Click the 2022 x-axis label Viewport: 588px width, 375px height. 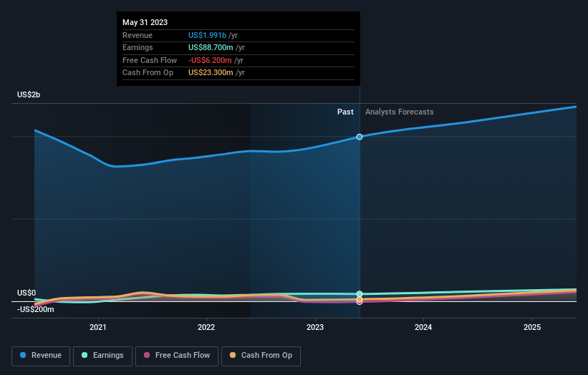coord(206,327)
